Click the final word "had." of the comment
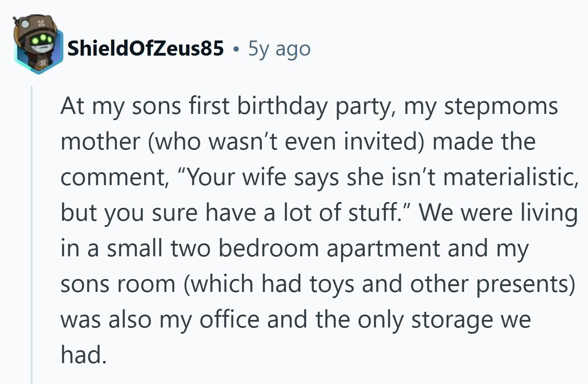Image resolution: width=588 pixels, height=384 pixels. [x=84, y=355]
